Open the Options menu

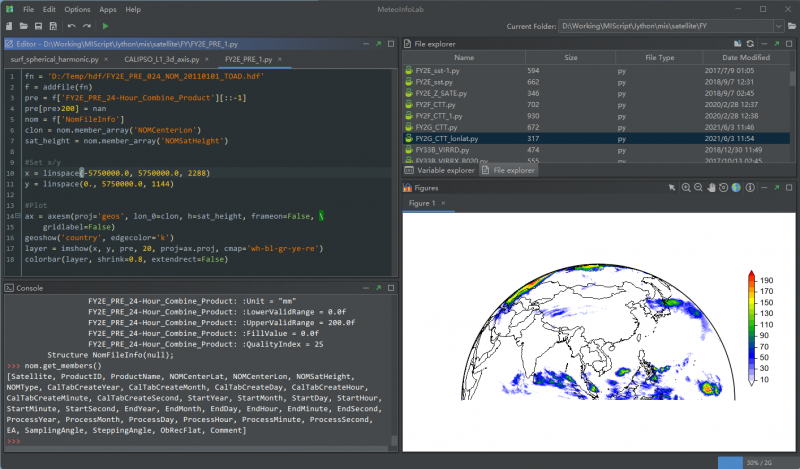coord(77,9)
